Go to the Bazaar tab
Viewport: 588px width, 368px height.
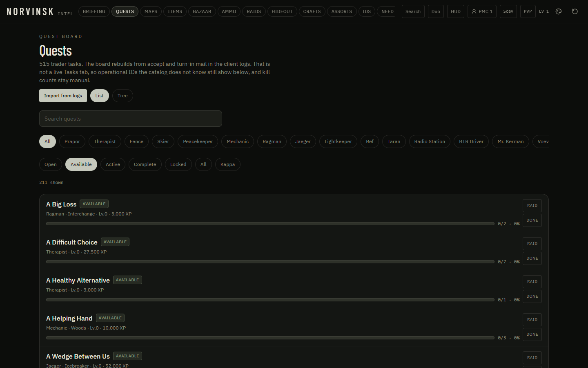(x=202, y=11)
